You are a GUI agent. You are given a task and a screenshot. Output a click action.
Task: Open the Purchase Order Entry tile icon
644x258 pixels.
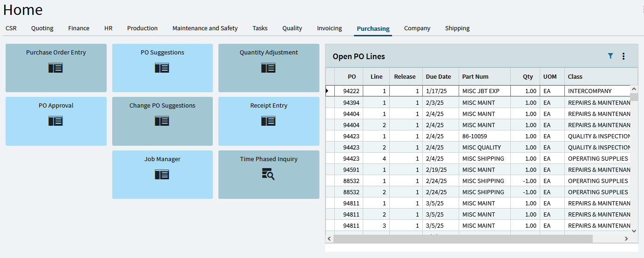pyautogui.click(x=55, y=68)
